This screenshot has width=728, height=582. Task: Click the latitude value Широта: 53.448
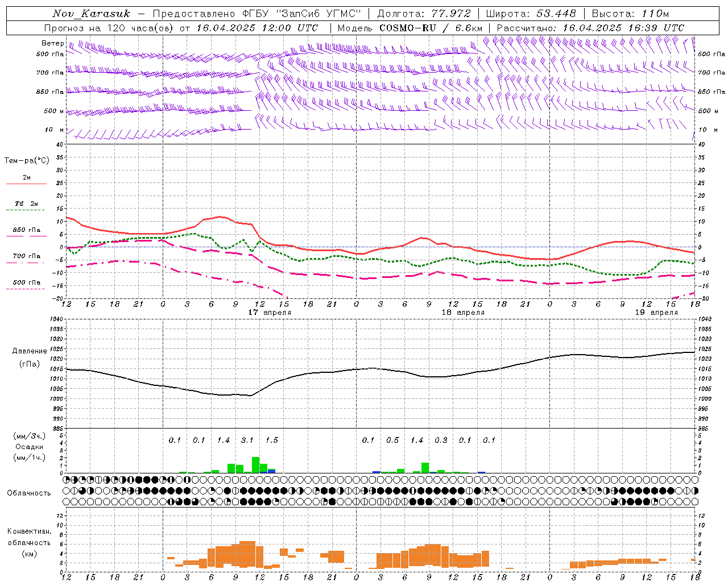pyautogui.click(x=531, y=14)
